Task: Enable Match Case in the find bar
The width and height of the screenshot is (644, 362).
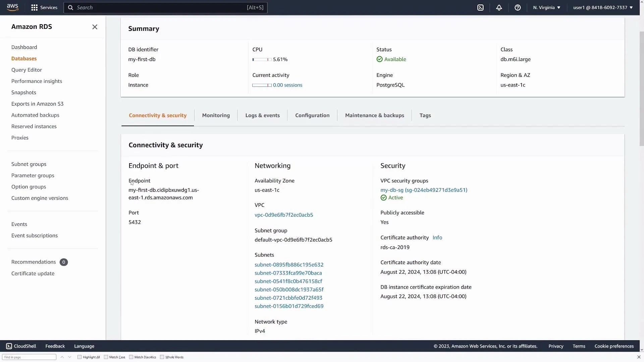Action: coord(106,357)
